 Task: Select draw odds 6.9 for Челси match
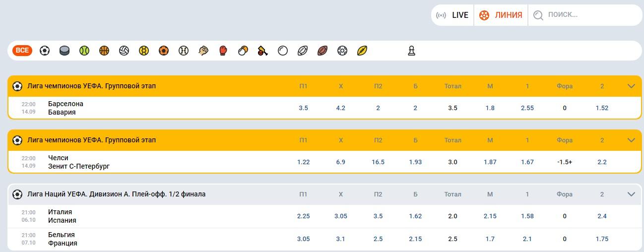tap(341, 162)
